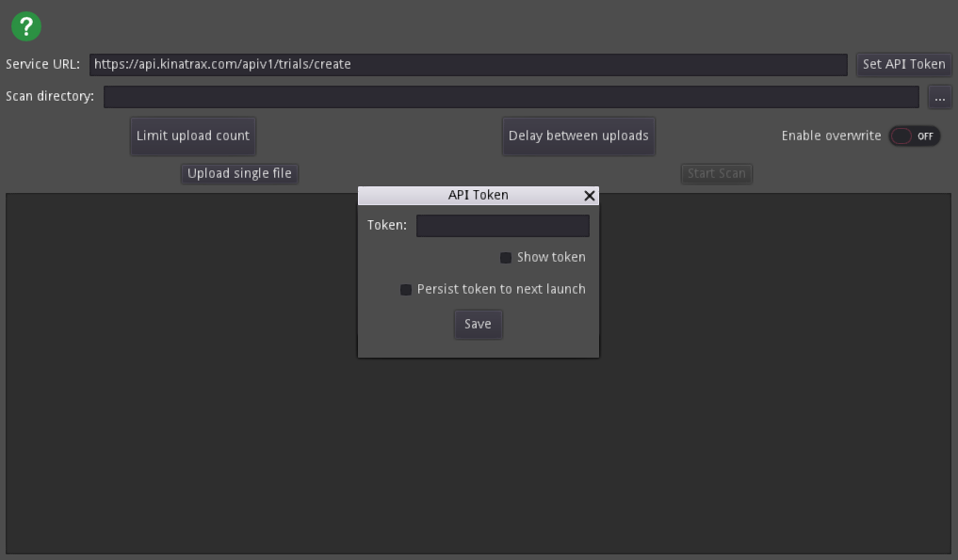Viewport: 958px width, 560px height.
Task: Open the scan directory browse ellipsis button
Action: click(x=939, y=97)
